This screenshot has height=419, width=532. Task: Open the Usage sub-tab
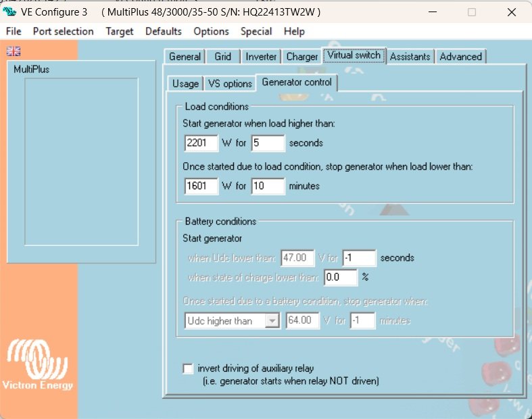[x=185, y=83]
